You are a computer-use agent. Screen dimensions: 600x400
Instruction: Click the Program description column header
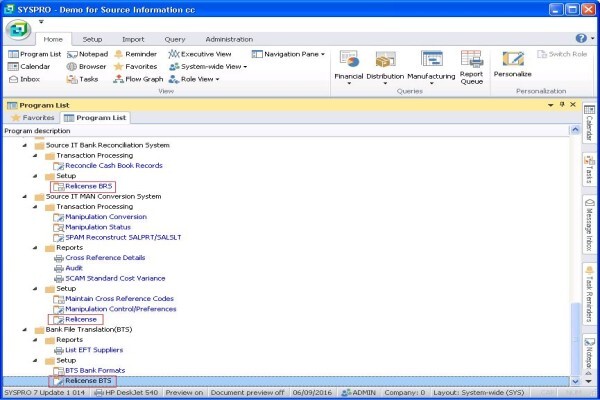[x=286, y=131]
